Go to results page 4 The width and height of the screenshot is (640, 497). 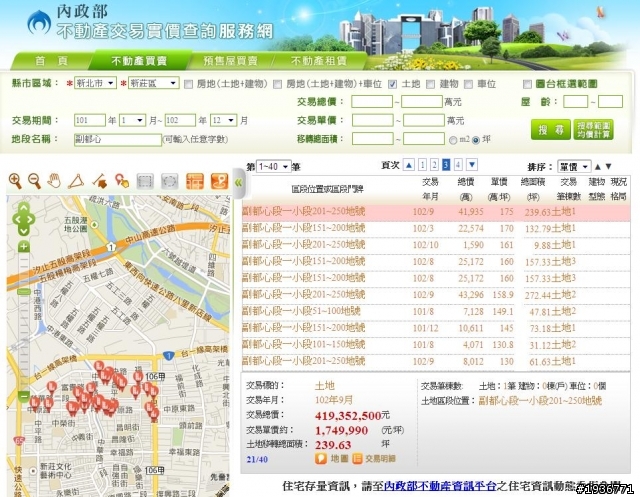click(458, 165)
